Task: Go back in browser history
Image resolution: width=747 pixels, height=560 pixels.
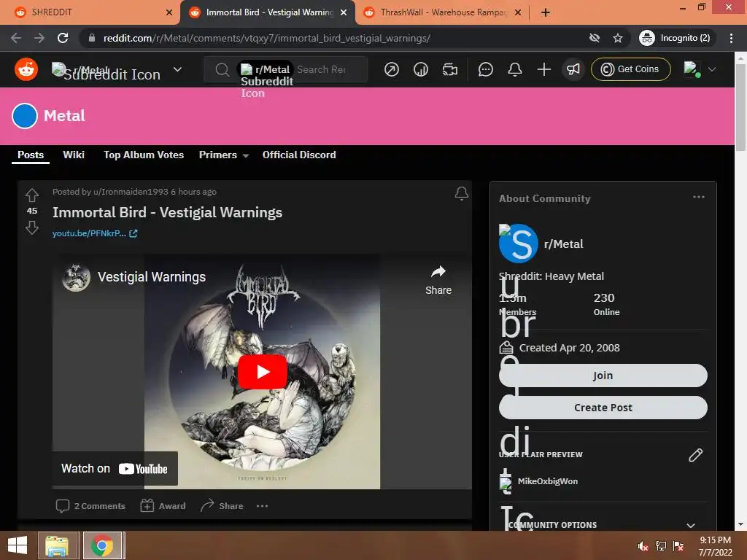Action: 16,38
